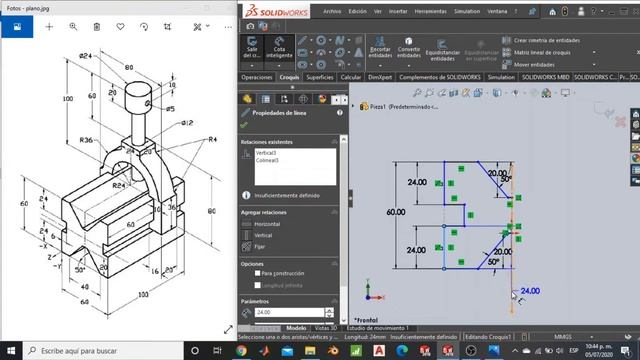640x360 pixels.
Task: Click Crear simetría de entidades
Action: point(541,40)
